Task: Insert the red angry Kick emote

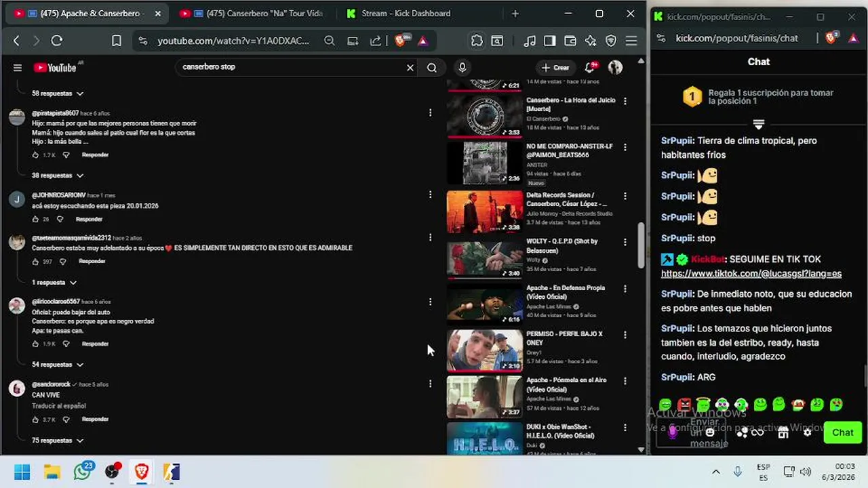Action: click(x=684, y=405)
